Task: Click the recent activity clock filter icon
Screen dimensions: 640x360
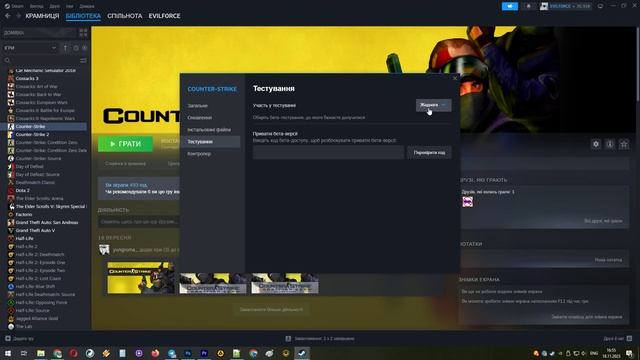Action: tap(76, 48)
